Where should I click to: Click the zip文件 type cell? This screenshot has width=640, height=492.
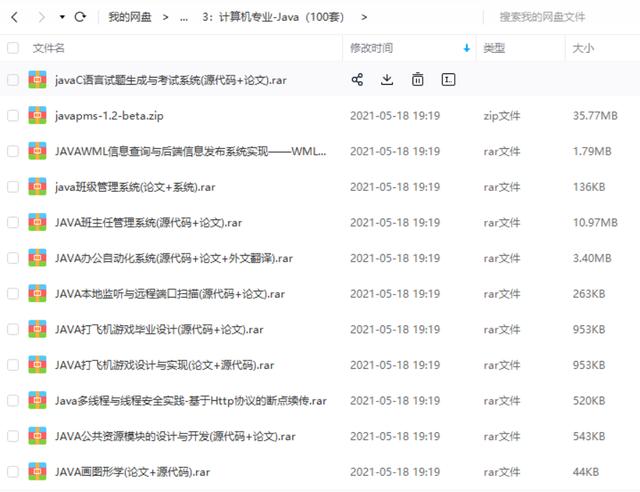[502, 116]
